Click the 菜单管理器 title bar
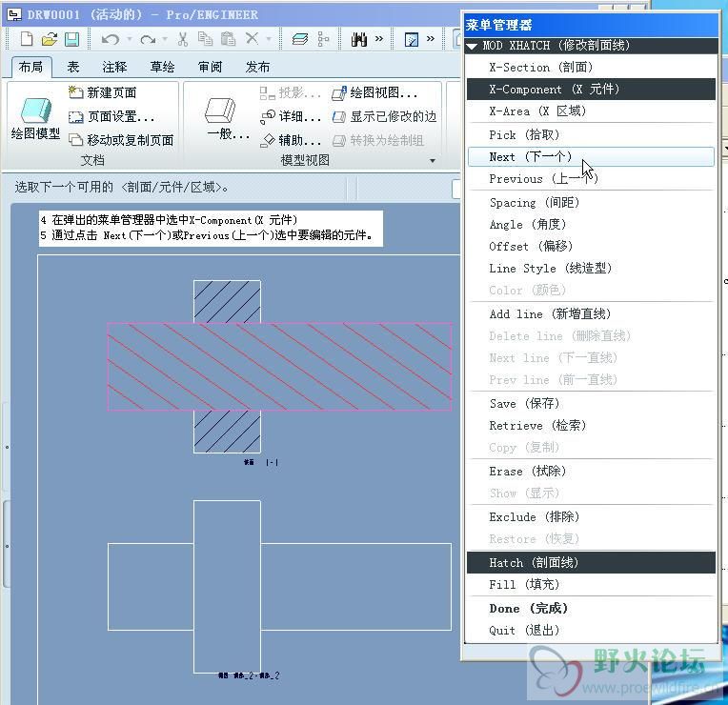This screenshot has width=728, height=705. point(591,25)
